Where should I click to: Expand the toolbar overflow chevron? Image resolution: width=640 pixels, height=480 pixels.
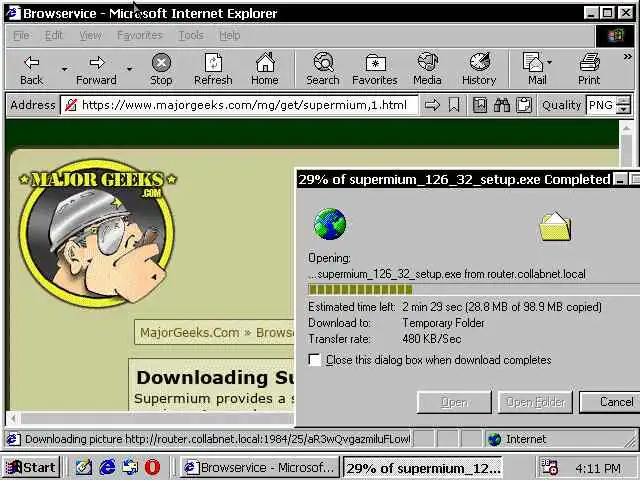(627, 57)
